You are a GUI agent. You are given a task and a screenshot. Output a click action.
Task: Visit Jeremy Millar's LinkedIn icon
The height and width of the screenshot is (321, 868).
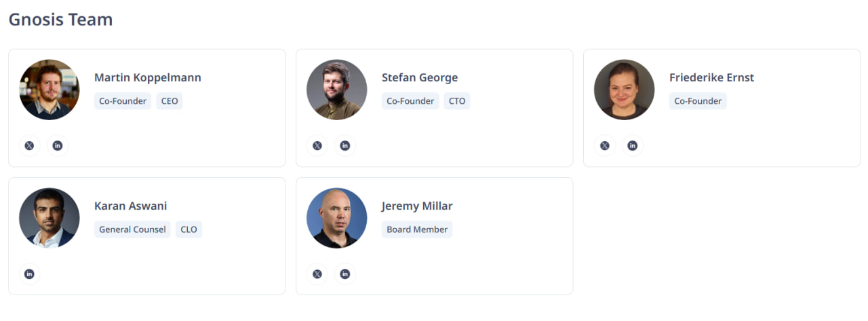345,273
